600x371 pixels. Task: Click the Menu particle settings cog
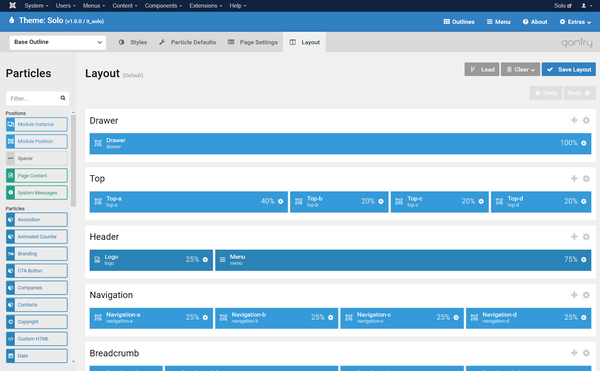click(x=584, y=260)
